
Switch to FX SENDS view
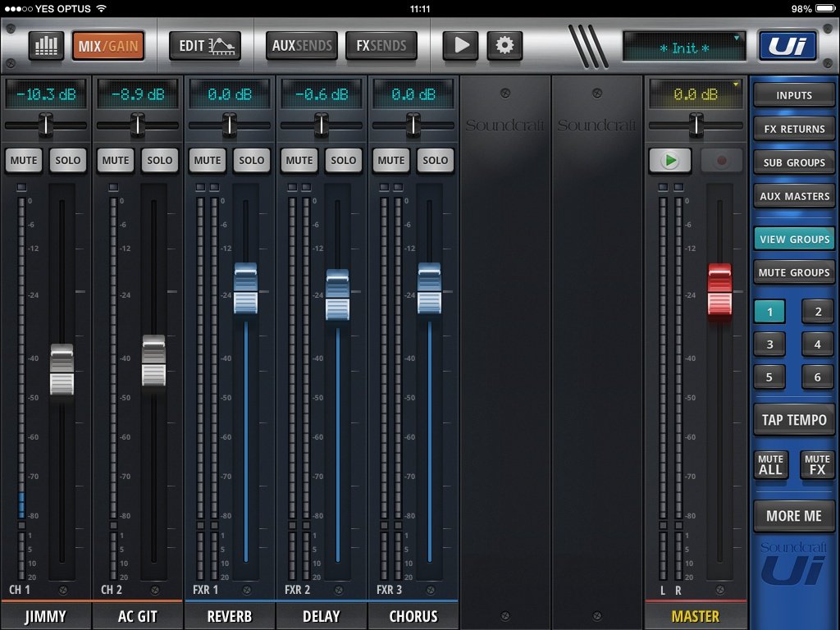click(x=381, y=46)
